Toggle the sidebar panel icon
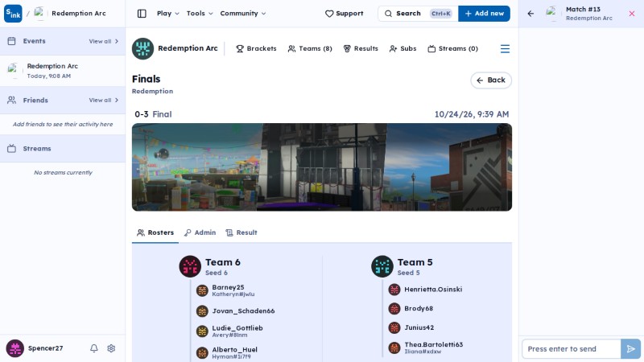644x362 pixels. click(x=142, y=14)
